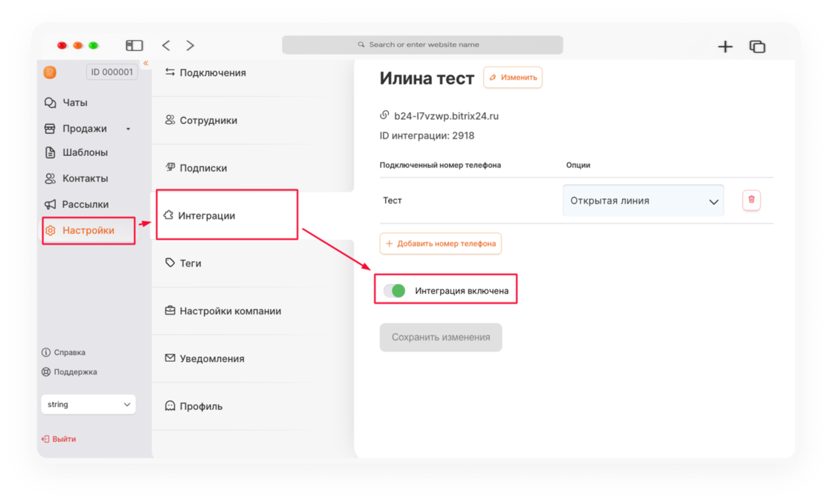Image resolution: width=832 pixels, height=504 pixels.
Task: Open the string dropdown
Action: tap(88, 404)
